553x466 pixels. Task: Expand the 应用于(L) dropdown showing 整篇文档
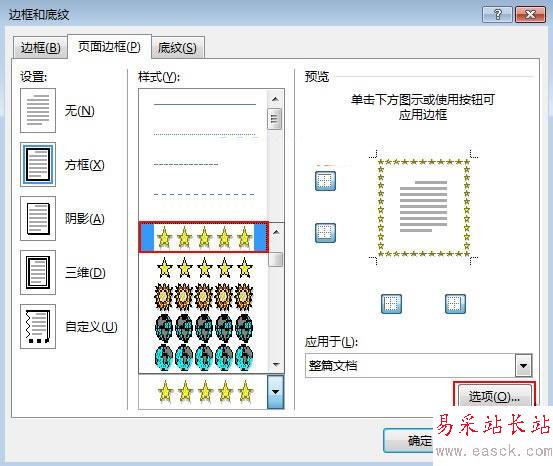524,366
